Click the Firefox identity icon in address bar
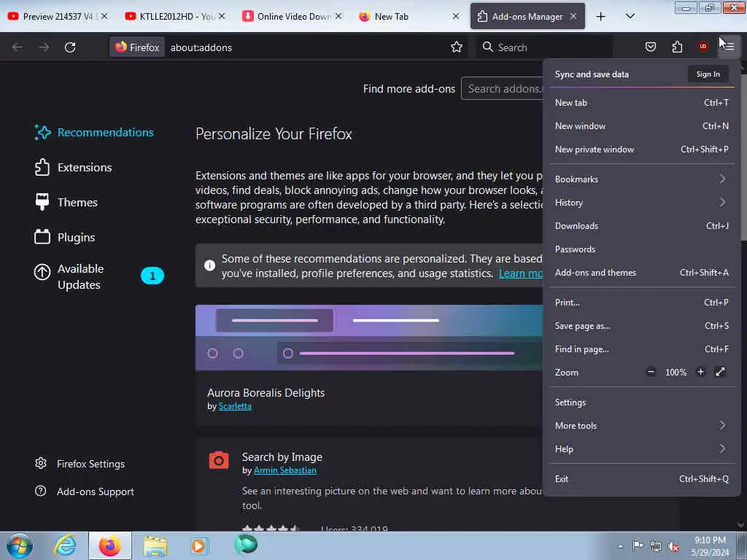Screen dimensions: 747x560 coord(137,47)
